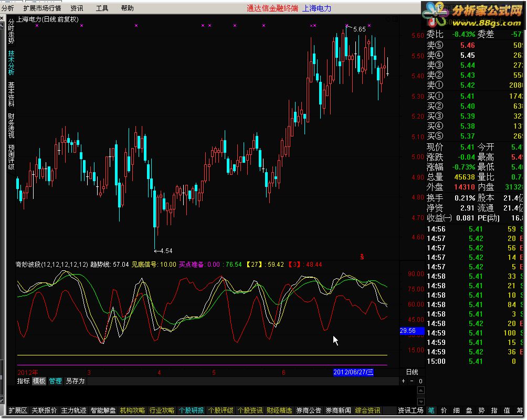Screen dimensions: 527x420
Task: Select the 盘 tab in bottom right
Action: [x=469, y=410]
